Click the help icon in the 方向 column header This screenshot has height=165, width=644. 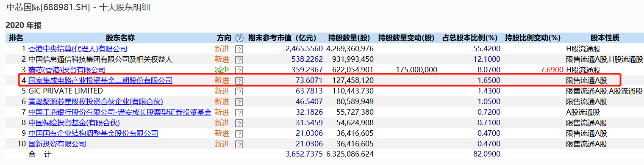pos(239,38)
